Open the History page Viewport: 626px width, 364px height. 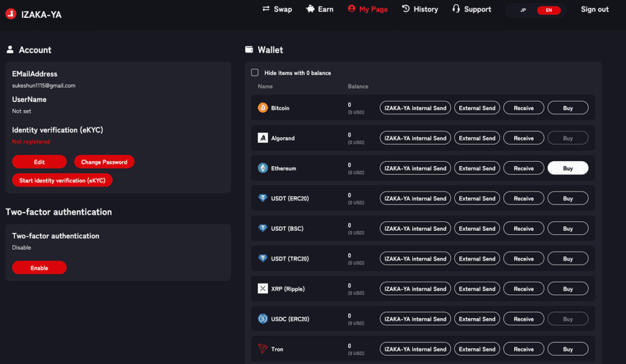click(x=420, y=9)
